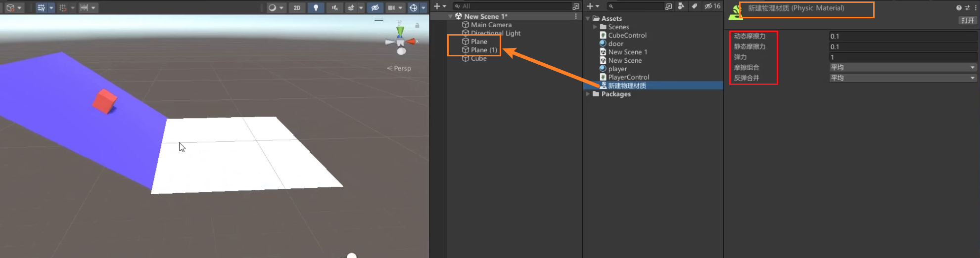980x258 pixels.
Task: Toggle 2D view mode
Action: coord(297,8)
